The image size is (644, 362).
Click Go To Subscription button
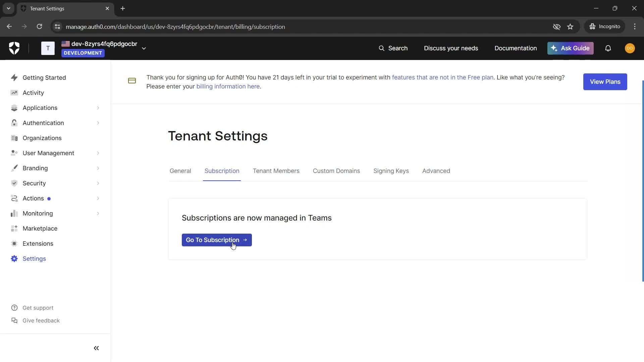pos(217,240)
